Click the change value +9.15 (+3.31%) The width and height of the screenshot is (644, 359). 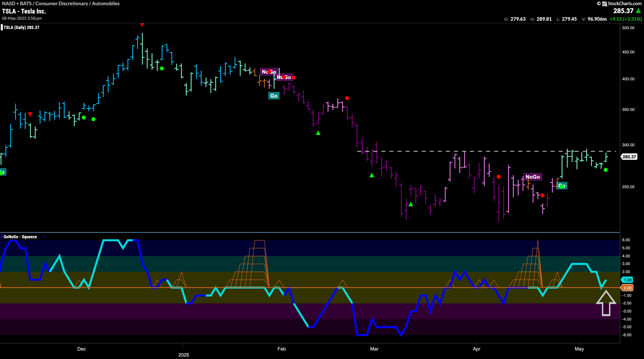coord(626,19)
